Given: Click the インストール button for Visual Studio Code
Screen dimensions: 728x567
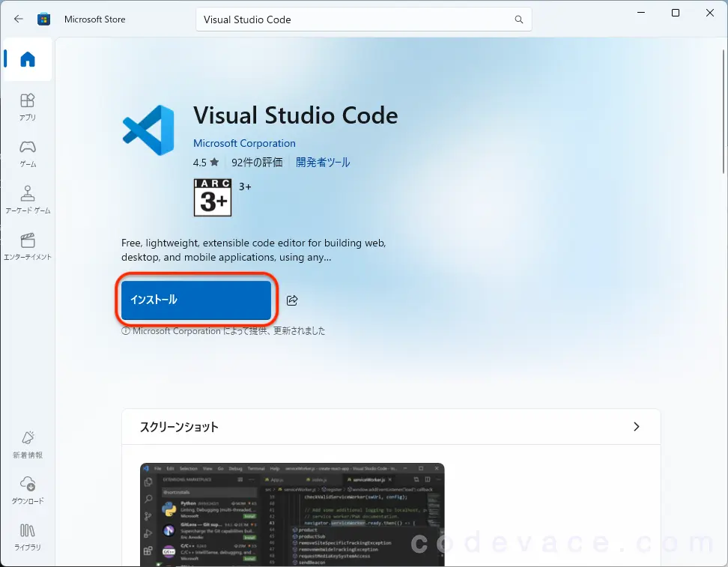Looking at the screenshot, I should coord(195,299).
